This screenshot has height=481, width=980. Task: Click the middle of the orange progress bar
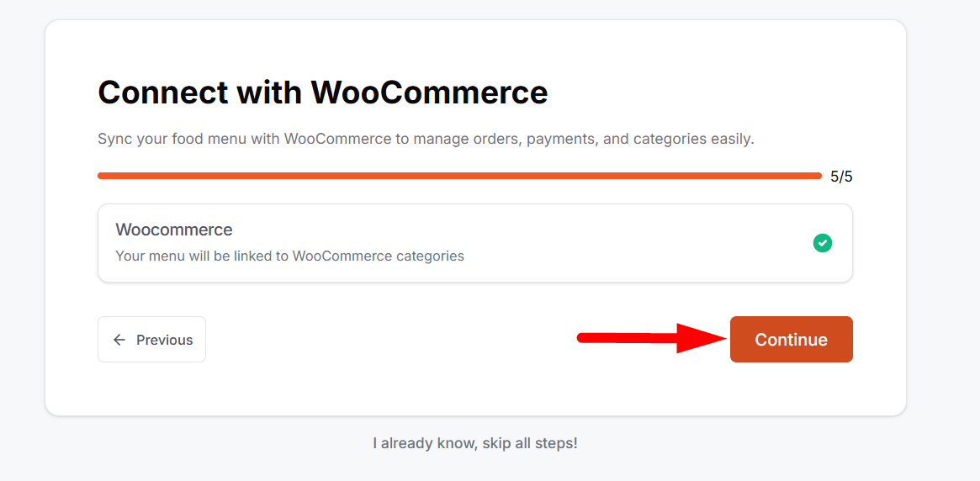[459, 176]
